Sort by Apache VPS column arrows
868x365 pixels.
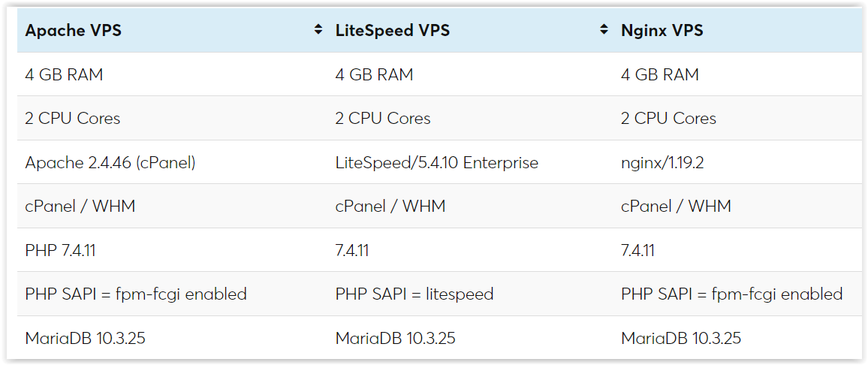tap(318, 30)
